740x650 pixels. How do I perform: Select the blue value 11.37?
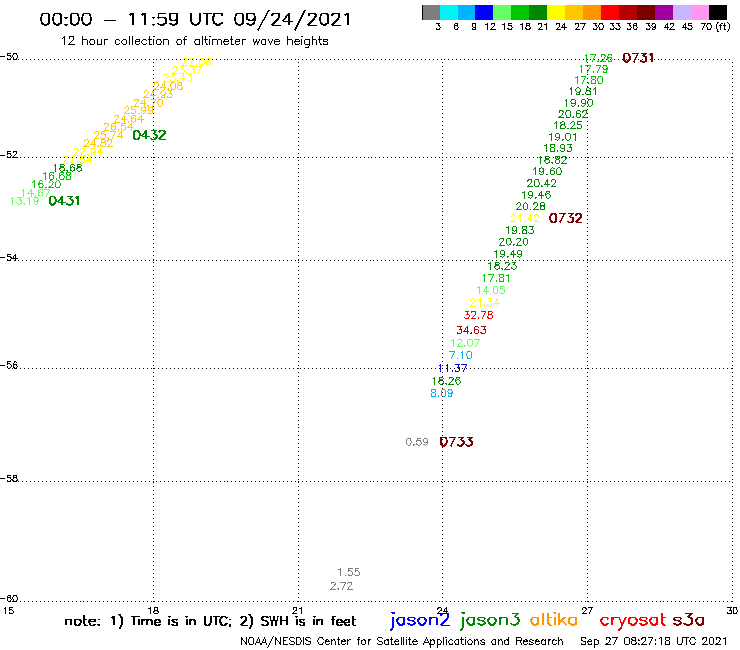[453, 368]
